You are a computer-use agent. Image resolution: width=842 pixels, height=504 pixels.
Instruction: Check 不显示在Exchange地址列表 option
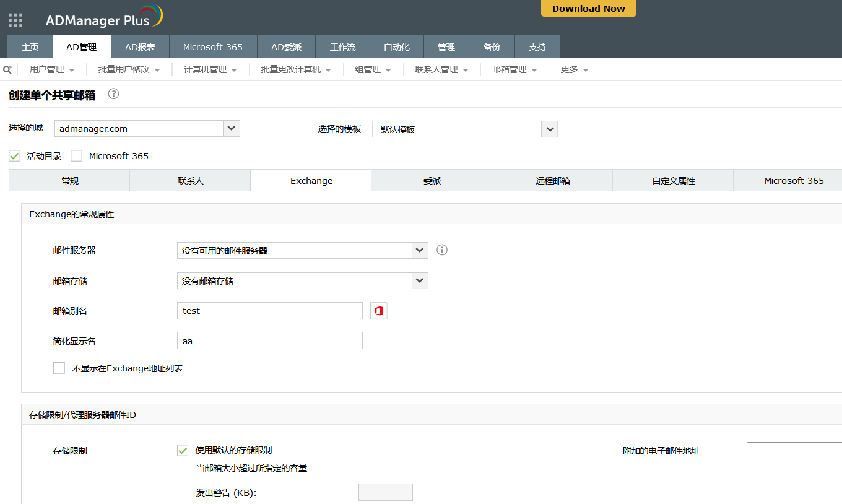point(59,368)
